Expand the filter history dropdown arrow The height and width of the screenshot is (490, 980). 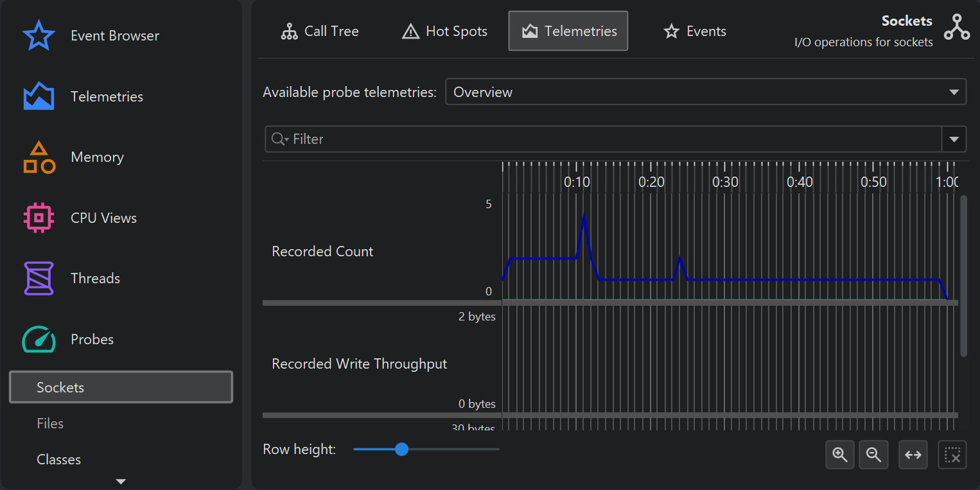pyautogui.click(x=954, y=139)
